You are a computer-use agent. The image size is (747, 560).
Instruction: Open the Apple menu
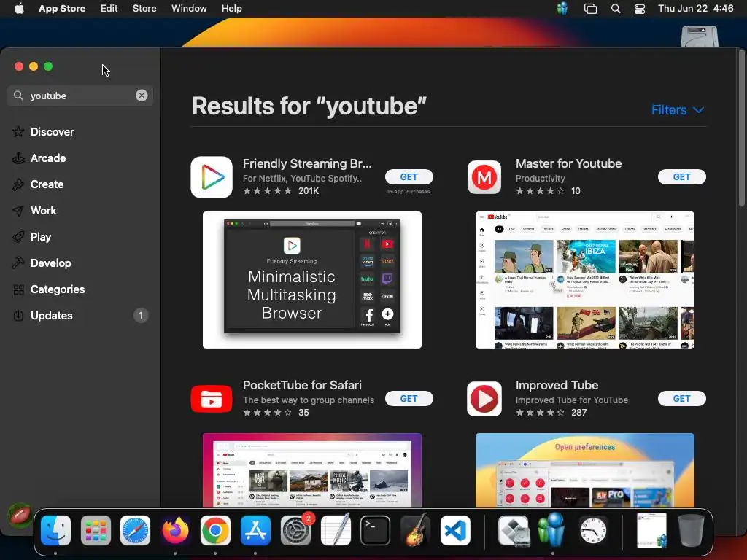19,9
